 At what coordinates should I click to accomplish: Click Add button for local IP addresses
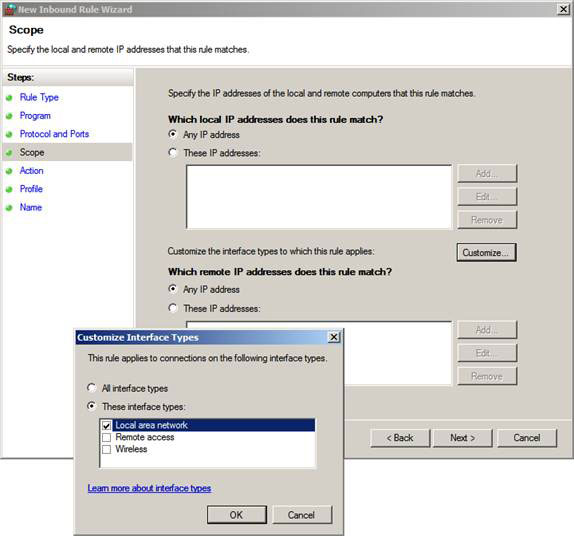click(487, 173)
